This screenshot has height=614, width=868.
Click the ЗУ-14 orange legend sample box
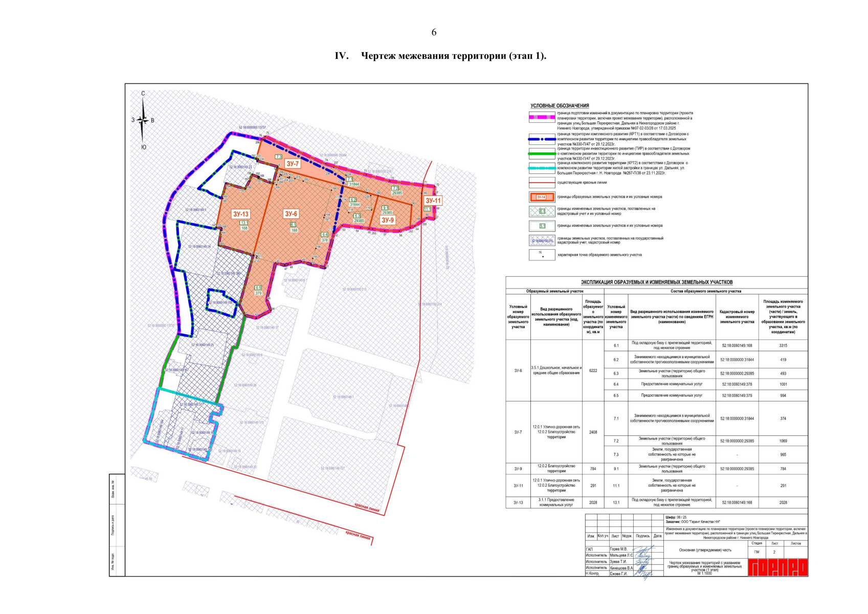coord(542,197)
